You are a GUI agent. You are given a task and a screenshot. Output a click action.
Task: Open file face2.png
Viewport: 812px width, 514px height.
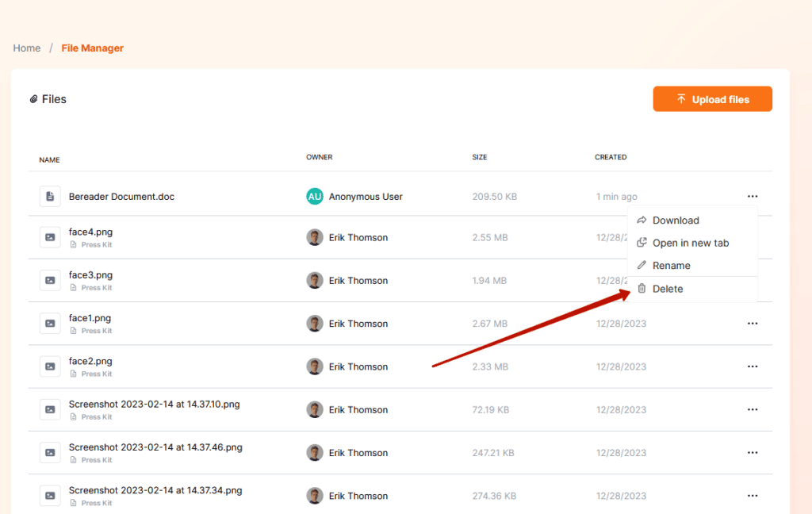(x=90, y=361)
